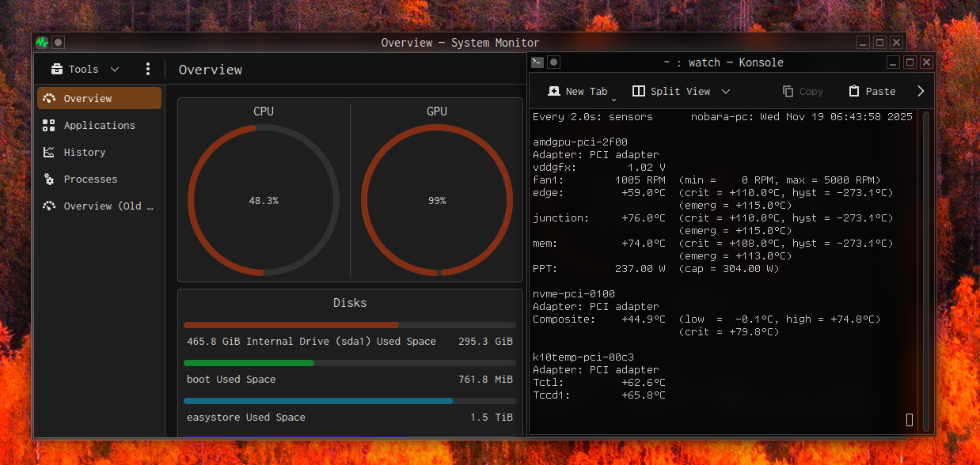Click the Copy button in Konsole toolbar
The image size is (980, 465).
tap(803, 92)
